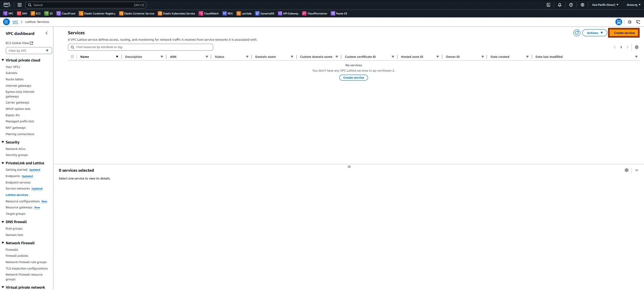644x290 pixels.
Task: Toggle the select-all services checkbox
Action: [x=72, y=57]
